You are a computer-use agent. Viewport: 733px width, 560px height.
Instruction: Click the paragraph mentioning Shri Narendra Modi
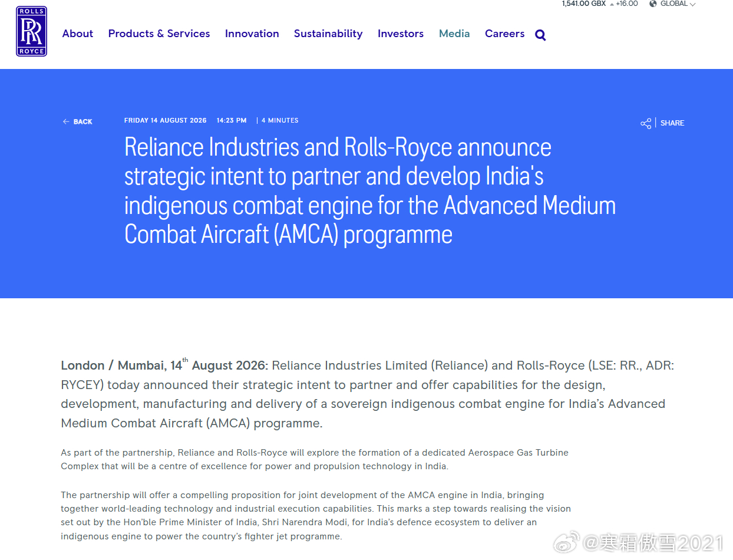(x=316, y=516)
